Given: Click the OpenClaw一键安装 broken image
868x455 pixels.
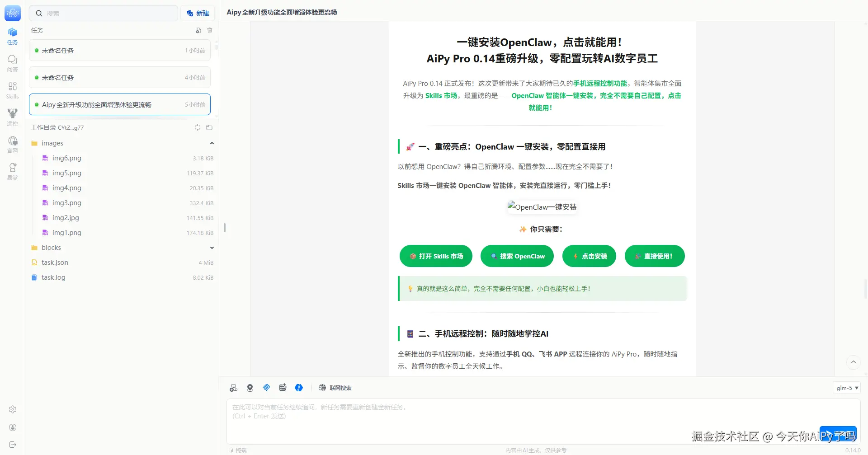Looking at the screenshot, I should (542, 207).
